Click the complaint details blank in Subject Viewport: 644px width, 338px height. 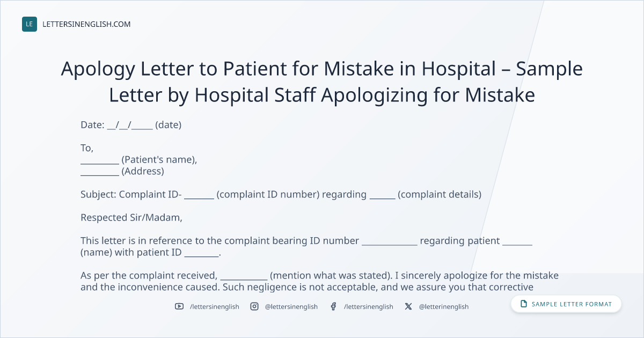pyautogui.click(x=383, y=195)
